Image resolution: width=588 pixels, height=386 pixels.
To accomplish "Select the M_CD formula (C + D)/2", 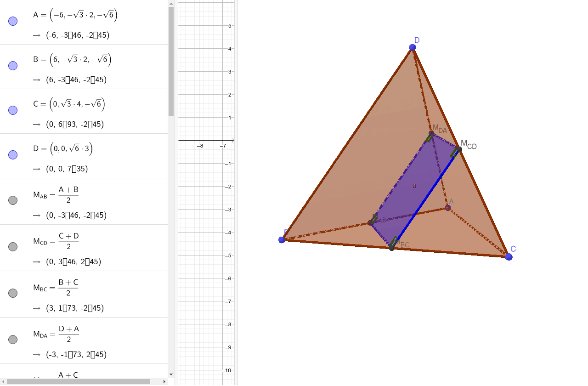I will [x=56, y=241].
